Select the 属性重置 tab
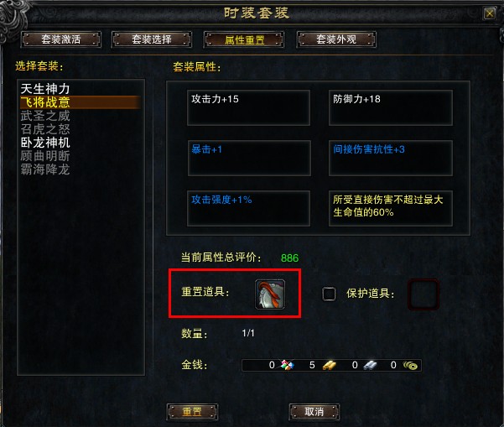The image size is (504, 427). click(244, 40)
